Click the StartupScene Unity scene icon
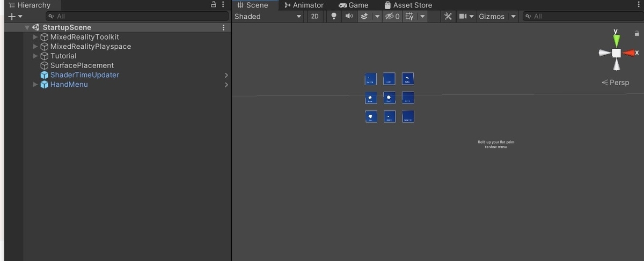Screen dimensions: 644x261 tap(36, 27)
